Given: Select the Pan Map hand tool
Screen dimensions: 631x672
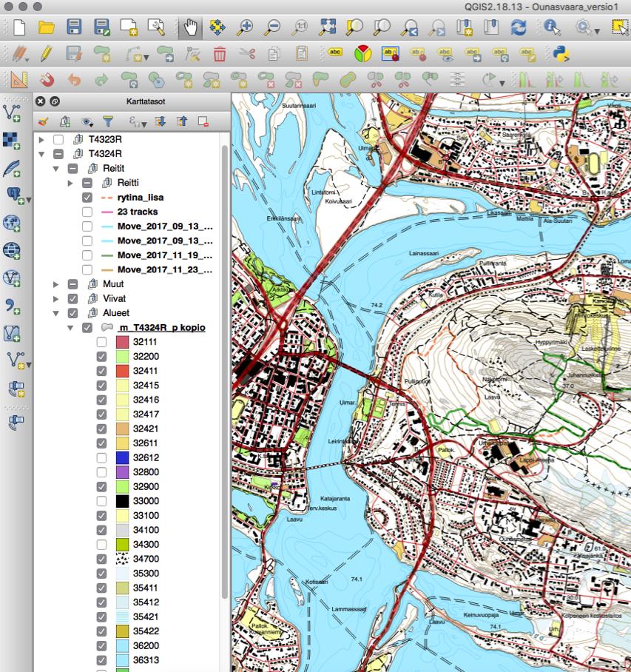Looking at the screenshot, I should [190, 27].
